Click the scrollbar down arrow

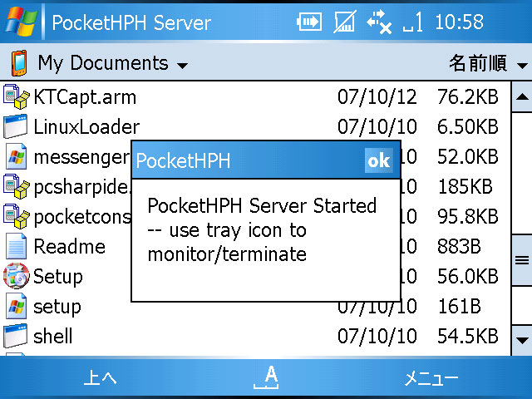(x=522, y=340)
